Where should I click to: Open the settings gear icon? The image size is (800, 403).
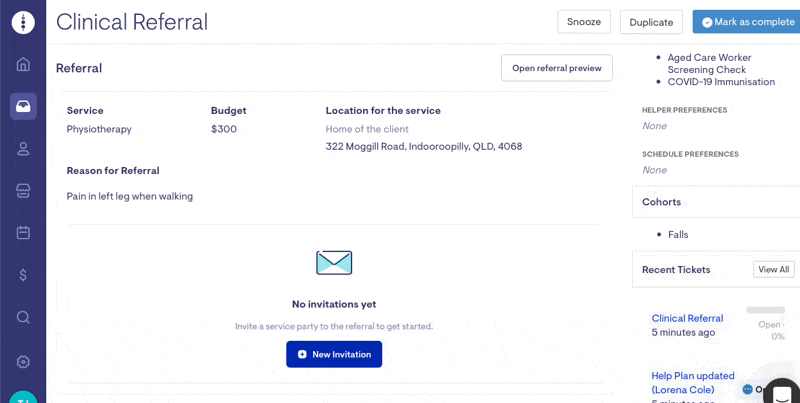tap(23, 362)
